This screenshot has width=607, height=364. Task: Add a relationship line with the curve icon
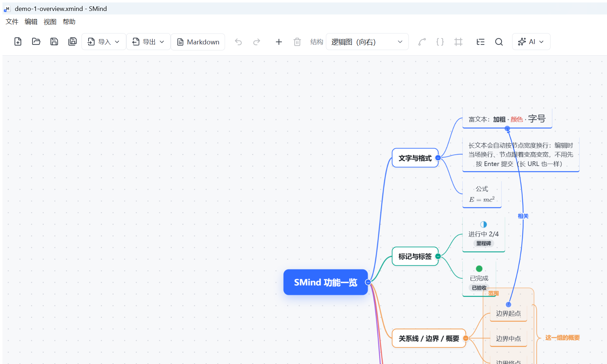tap(422, 42)
